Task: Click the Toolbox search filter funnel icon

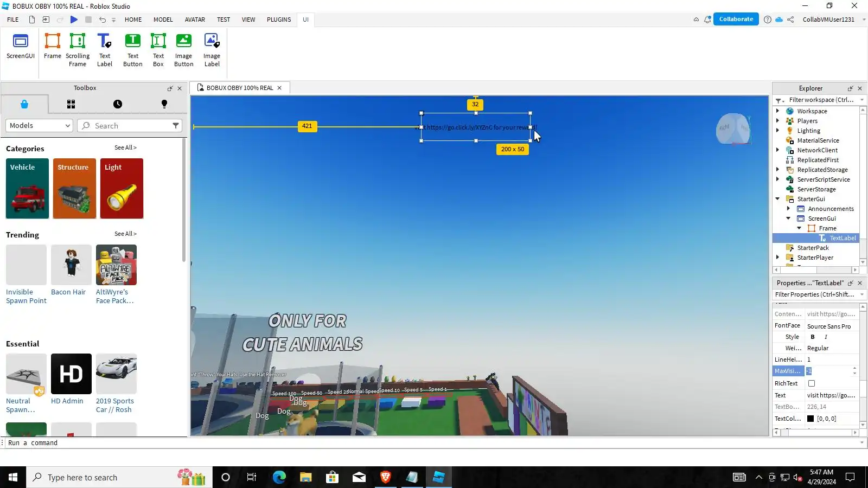Action: click(x=176, y=126)
